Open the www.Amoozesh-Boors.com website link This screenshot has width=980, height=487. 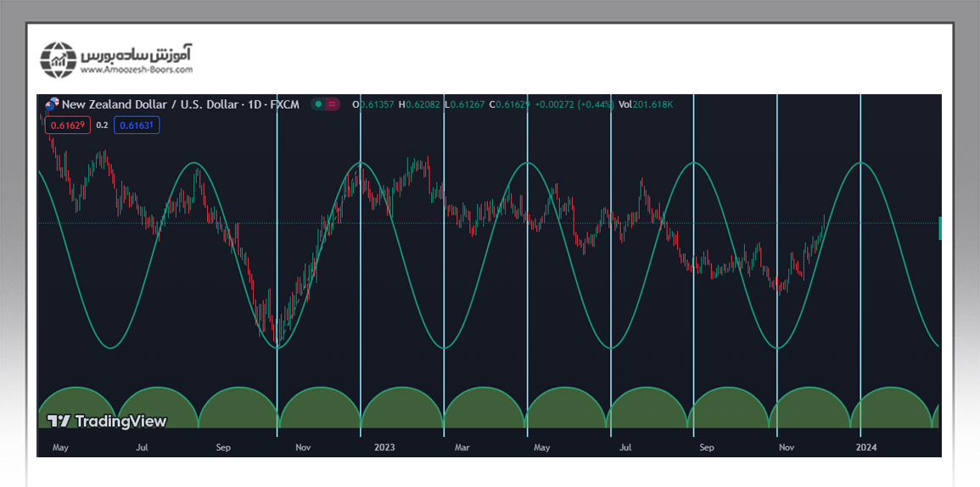(x=137, y=70)
